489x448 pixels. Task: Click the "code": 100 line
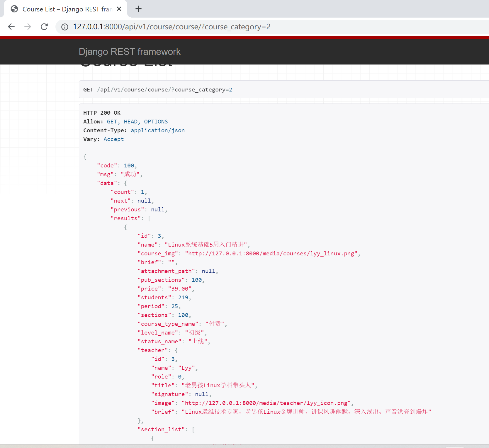pos(117,165)
